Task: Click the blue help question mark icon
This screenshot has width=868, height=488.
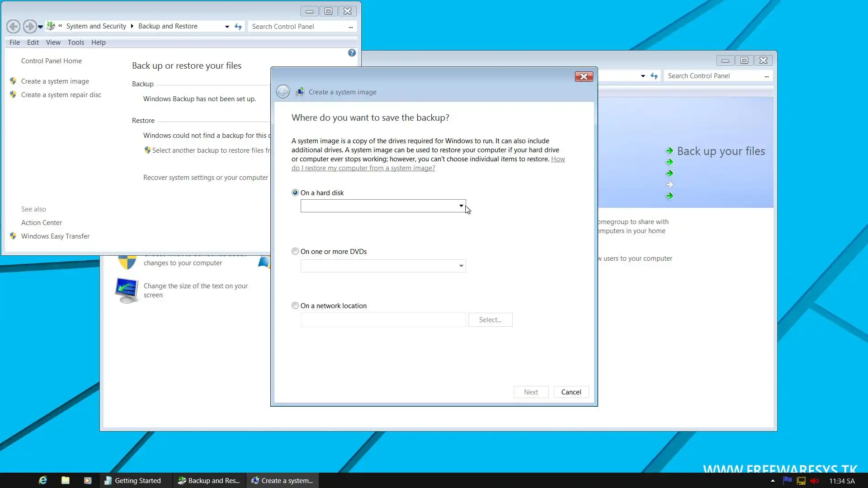Action: click(x=352, y=53)
